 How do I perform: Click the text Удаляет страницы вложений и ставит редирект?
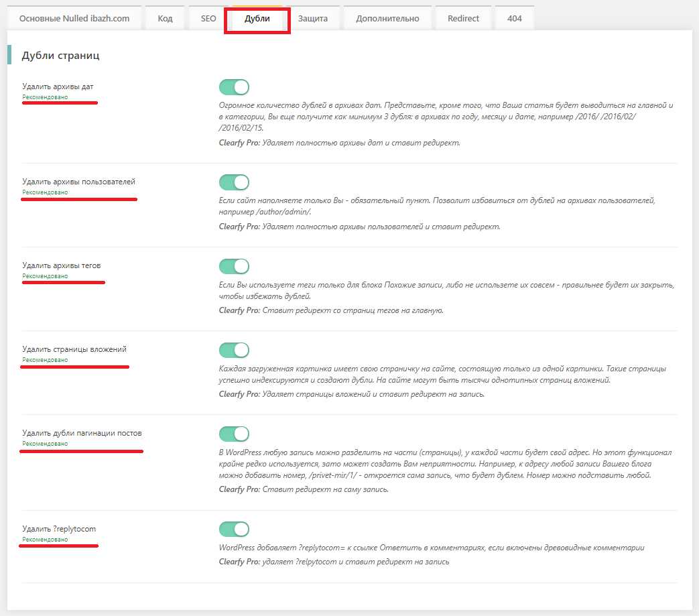tap(373, 394)
